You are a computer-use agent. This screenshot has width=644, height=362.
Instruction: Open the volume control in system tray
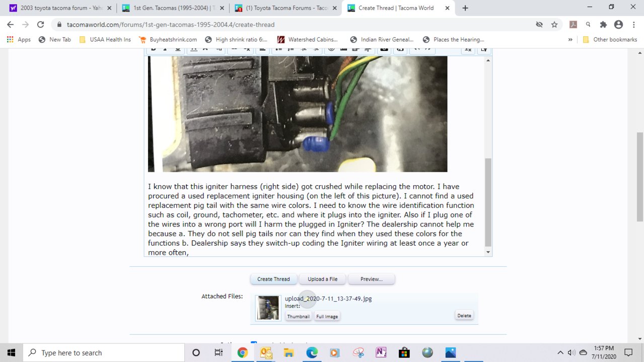point(571,352)
